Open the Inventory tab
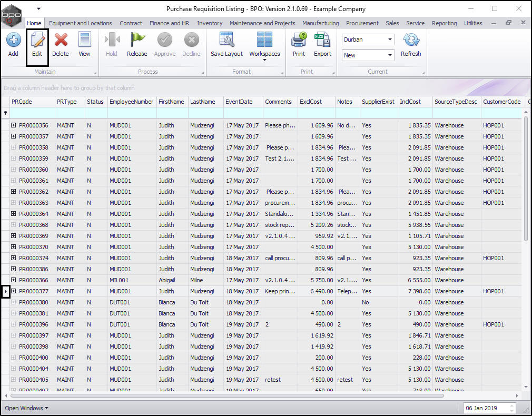 [x=210, y=23]
